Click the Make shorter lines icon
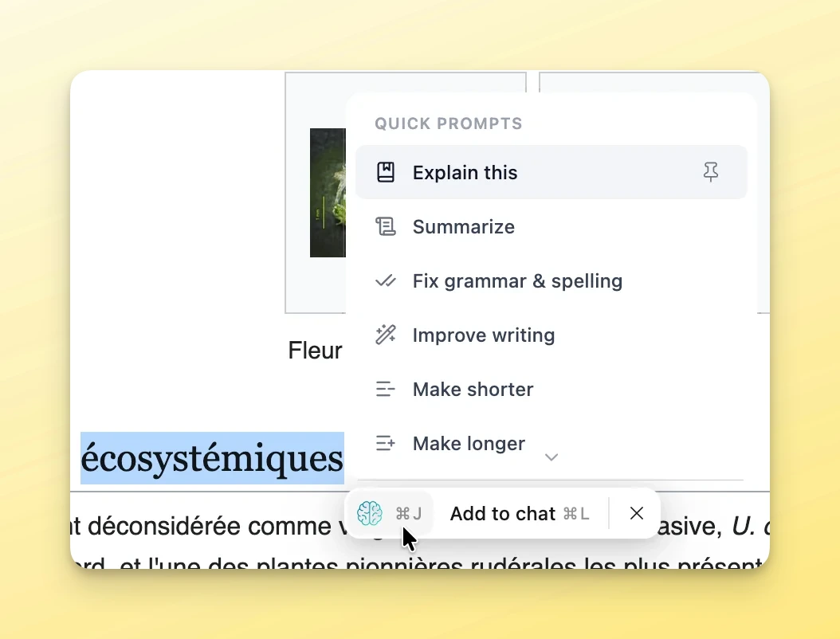The width and height of the screenshot is (840, 639). coord(386,389)
